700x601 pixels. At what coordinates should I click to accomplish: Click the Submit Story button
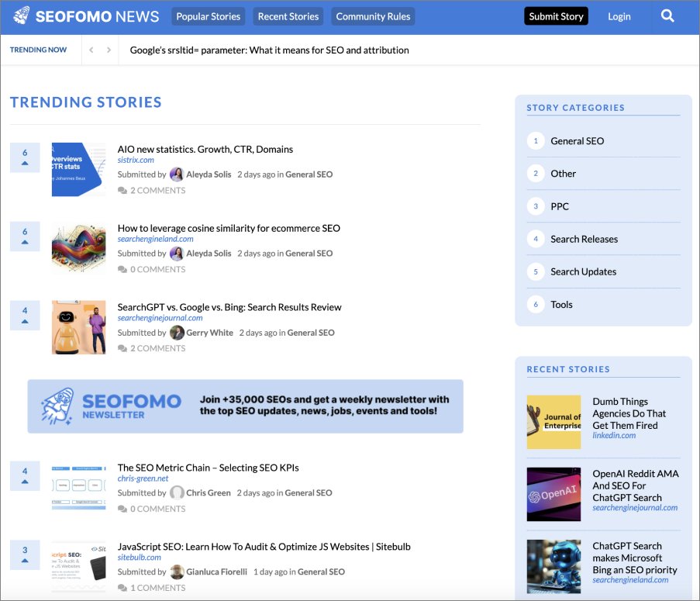point(557,16)
